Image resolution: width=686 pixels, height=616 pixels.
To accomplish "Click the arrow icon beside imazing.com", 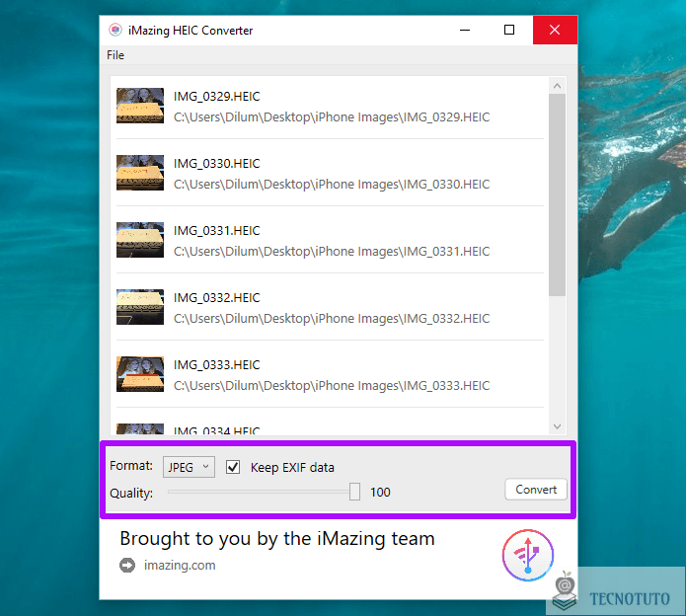I will pos(127,566).
